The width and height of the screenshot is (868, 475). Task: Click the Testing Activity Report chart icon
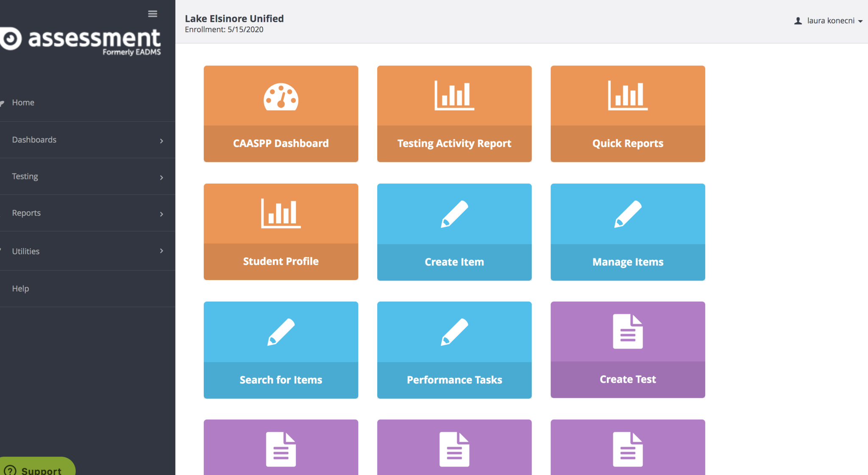click(x=454, y=96)
